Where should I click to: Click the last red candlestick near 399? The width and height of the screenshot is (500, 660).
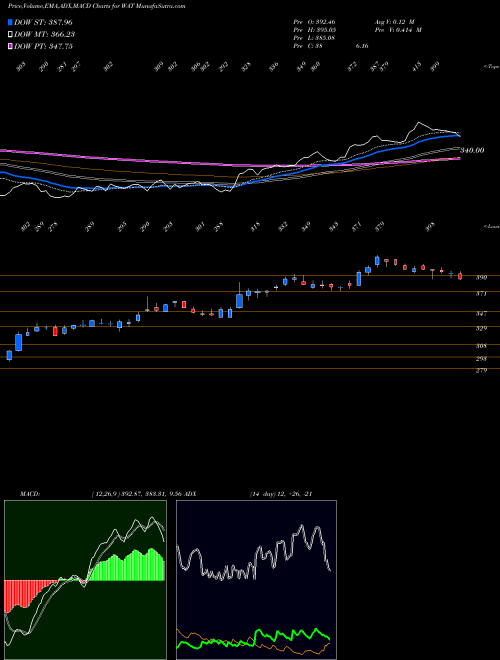pyautogui.click(x=460, y=276)
